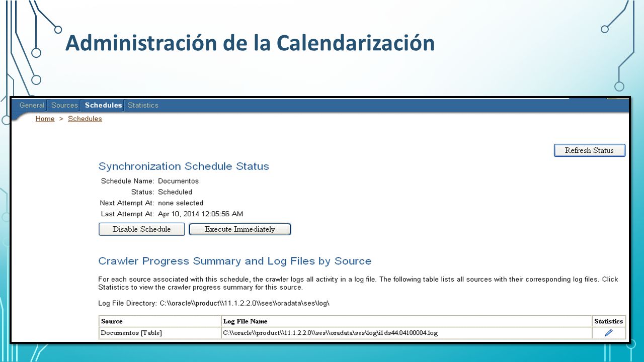
Task: Select the Documentos [Table] source cell
Action: 160,333
